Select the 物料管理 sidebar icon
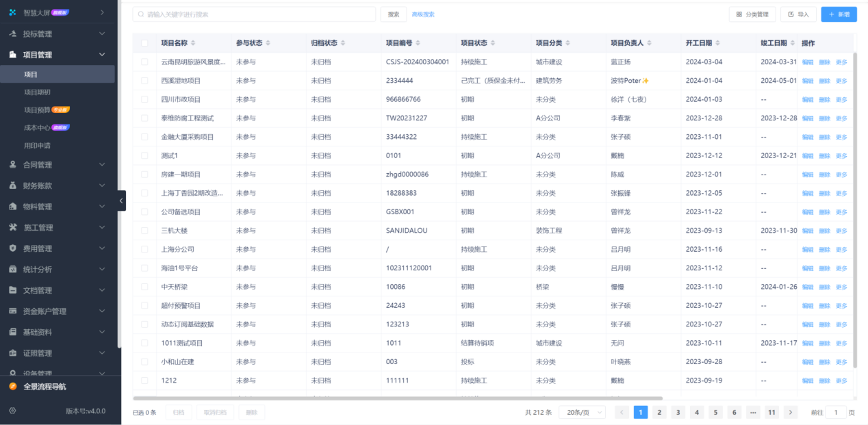868x425 pixels. tap(14, 206)
